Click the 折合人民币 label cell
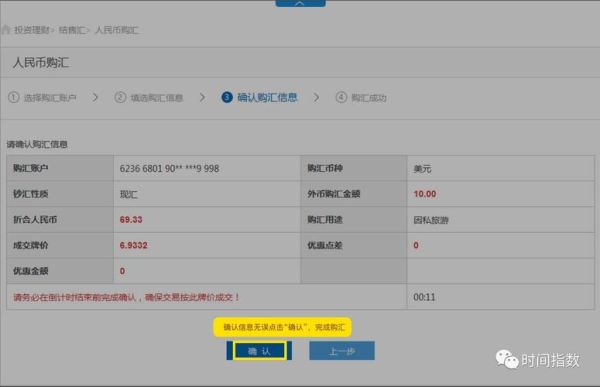The image size is (600, 387). 60,219
